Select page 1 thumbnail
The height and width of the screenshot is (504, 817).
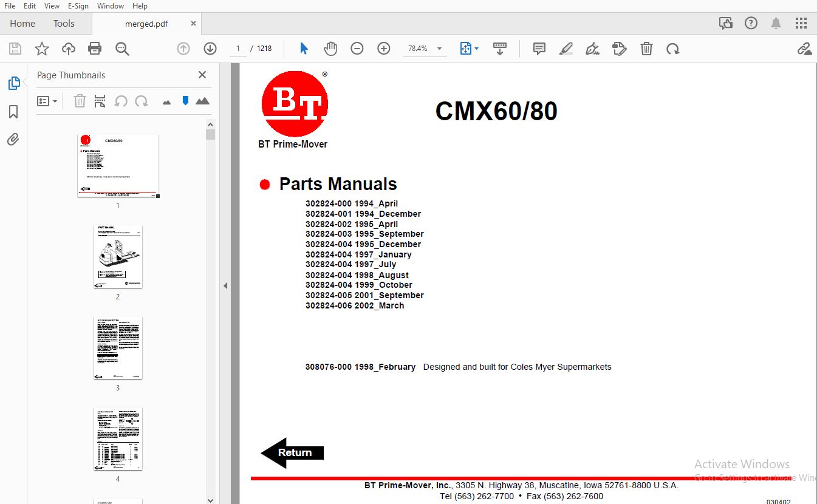tap(118, 165)
